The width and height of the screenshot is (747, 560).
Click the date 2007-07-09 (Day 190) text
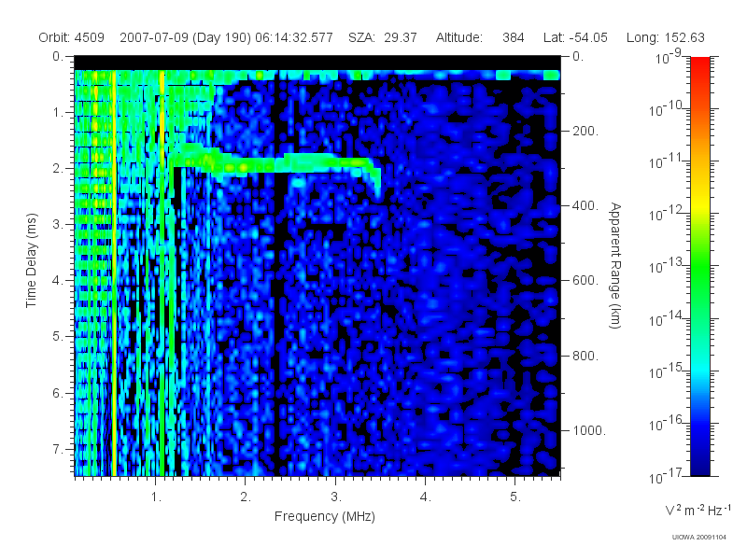click(185, 37)
